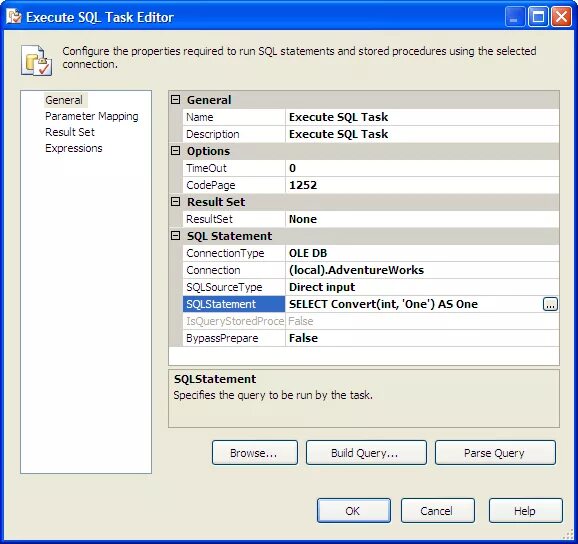Click the Browse... button

tap(255, 453)
